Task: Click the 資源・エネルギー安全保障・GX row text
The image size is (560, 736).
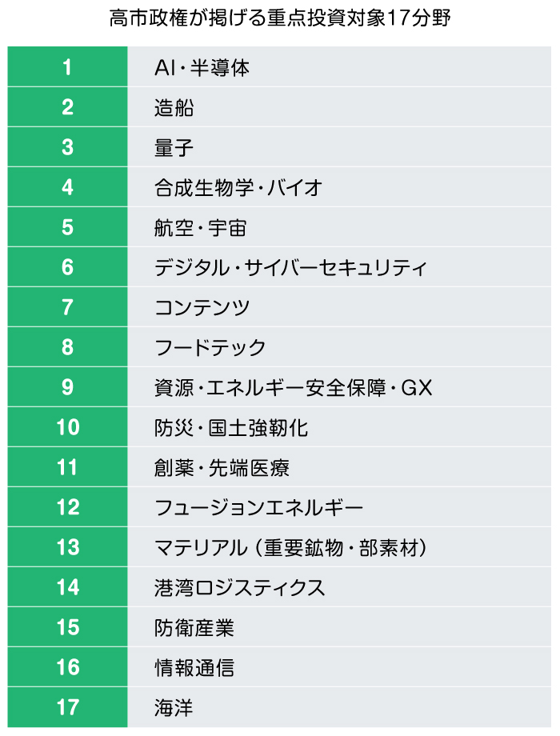Action: pyautogui.click(x=293, y=388)
